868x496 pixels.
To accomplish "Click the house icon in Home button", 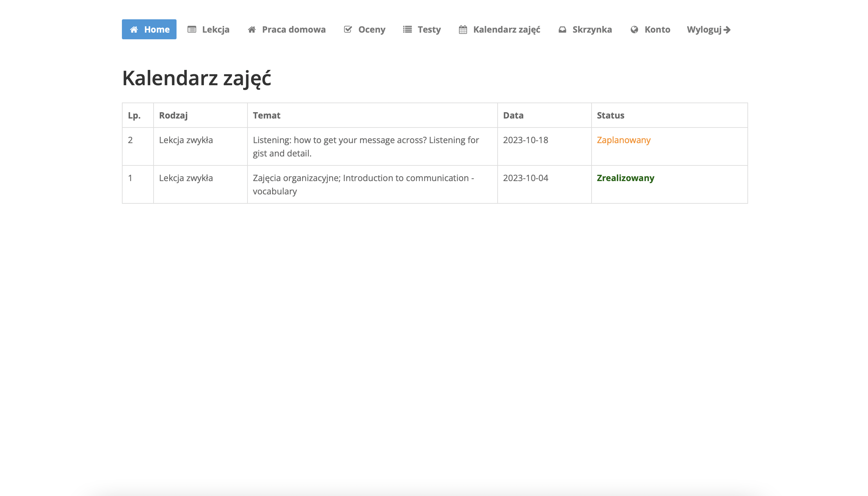I will 134,30.
